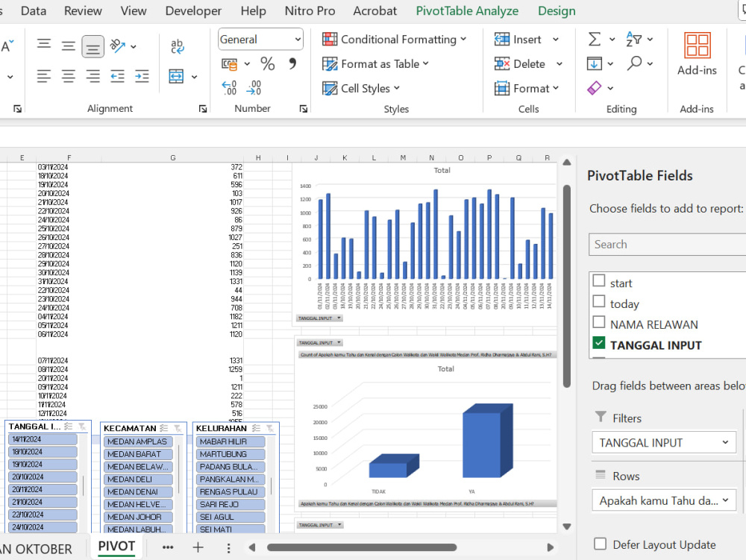The width and height of the screenshot is (746, 560).
Task: Click the Clear eraser icon
Action: (595, 88)
